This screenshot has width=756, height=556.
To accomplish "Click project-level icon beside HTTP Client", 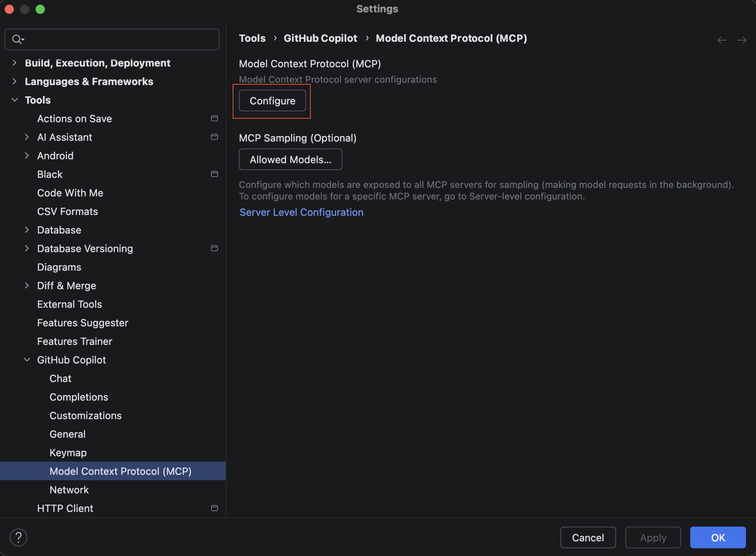I will 214,508.
